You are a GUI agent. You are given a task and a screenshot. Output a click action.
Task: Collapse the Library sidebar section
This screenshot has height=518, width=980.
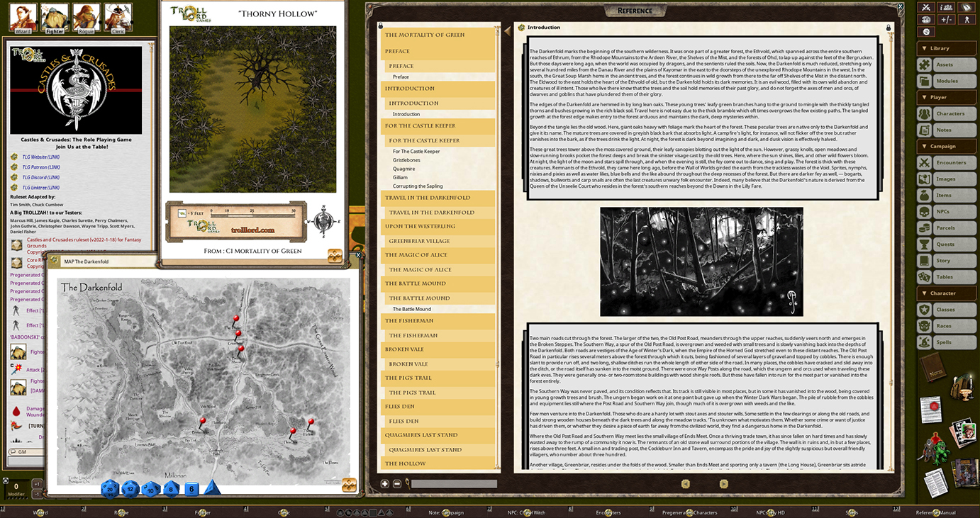coord(947,48)
